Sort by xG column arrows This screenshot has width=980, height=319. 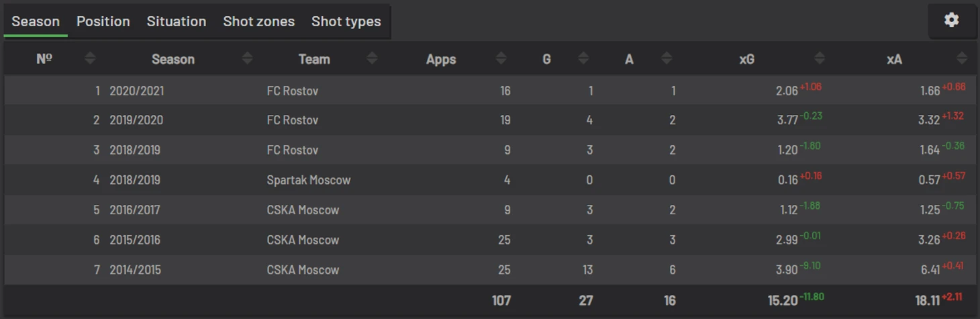(819, 59)
